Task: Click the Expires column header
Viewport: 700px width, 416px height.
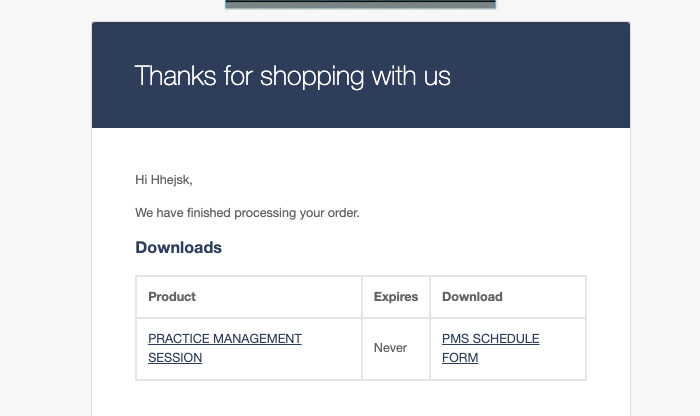Action: [396, 297]
